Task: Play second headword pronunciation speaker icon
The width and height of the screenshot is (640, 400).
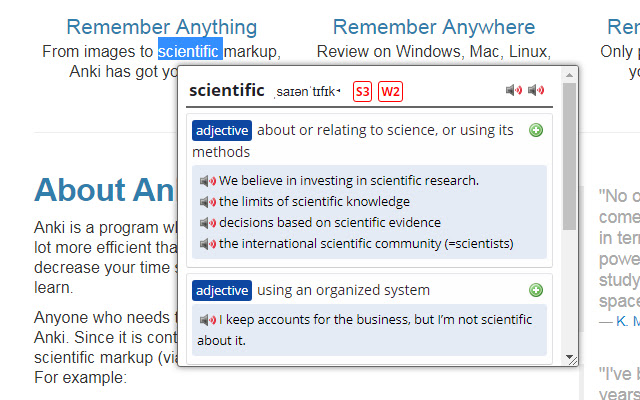Action: click(537, 91)
